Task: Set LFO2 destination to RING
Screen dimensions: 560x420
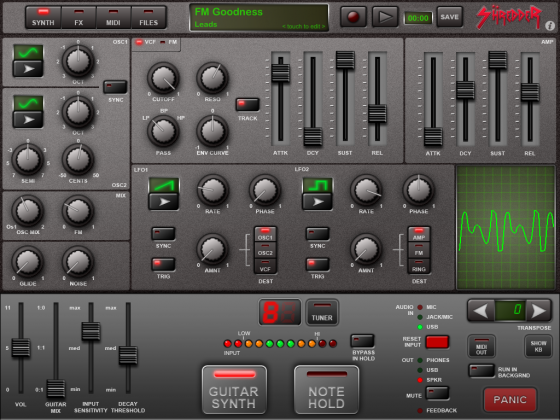Action: click(419, 266)
